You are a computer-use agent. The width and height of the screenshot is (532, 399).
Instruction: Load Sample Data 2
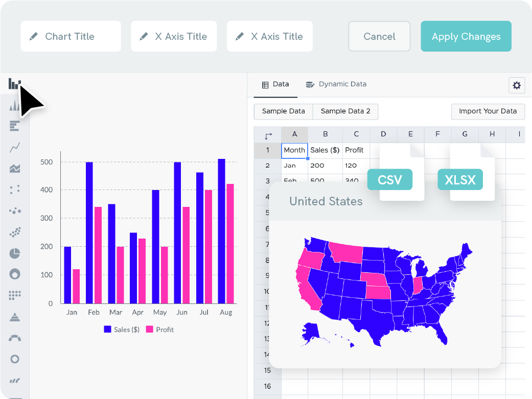click(345, 111)
